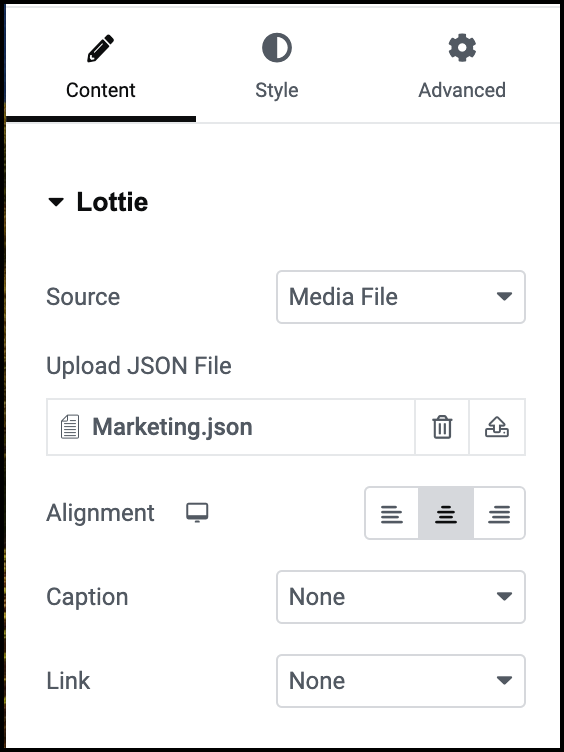564x752 pixels.
Task: Click the half-circle Style icon
Action: pos(277,48)
